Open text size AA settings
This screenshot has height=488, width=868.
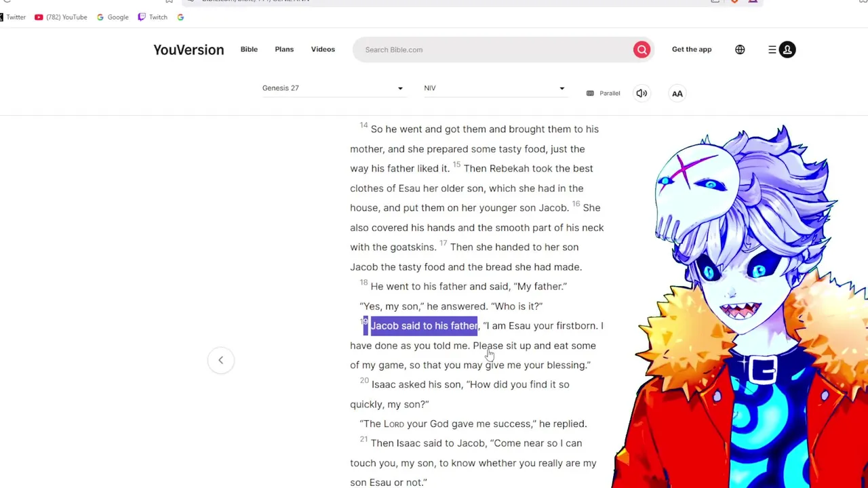tap(677, 94)
